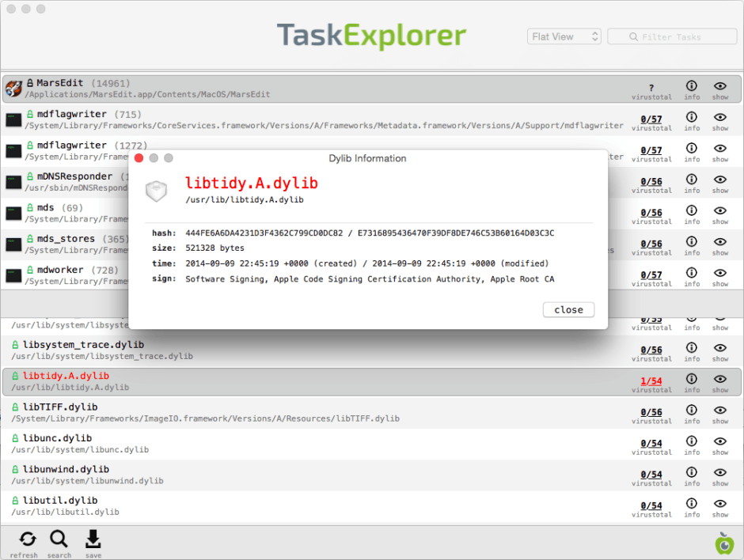The height and width of the screenshot is (560, 744).
Task: Show MarsEdit in Finder eye icon
Action: [719, 86]
